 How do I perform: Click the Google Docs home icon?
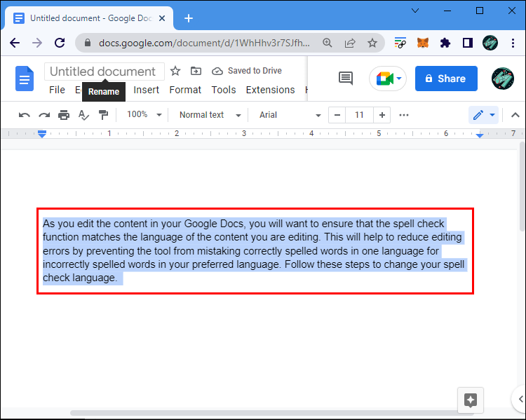25,79
